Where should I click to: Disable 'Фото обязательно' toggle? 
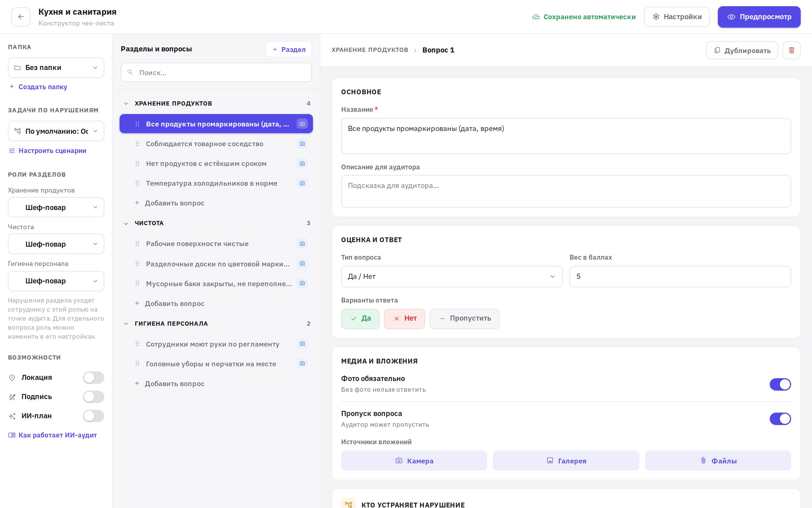click(780, 384)
